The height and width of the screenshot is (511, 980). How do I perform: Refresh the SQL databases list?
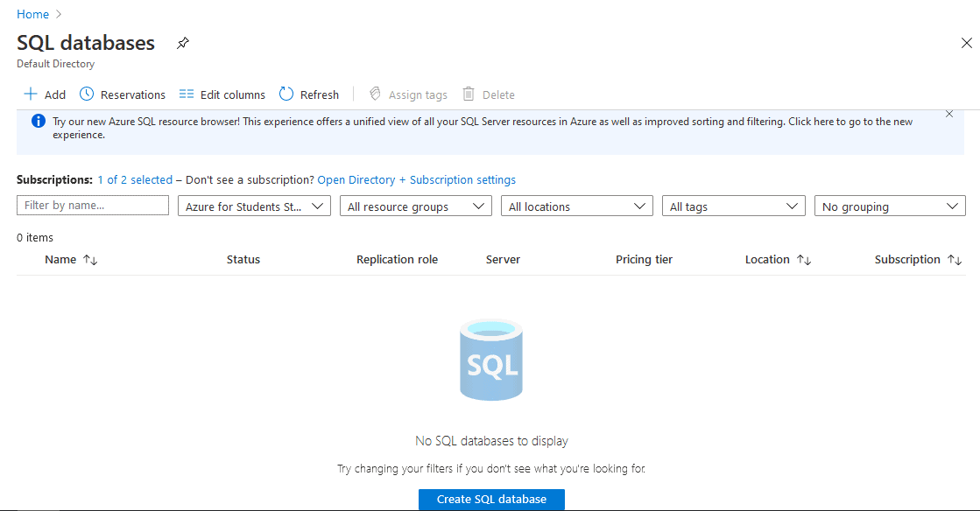click(308, 94)
